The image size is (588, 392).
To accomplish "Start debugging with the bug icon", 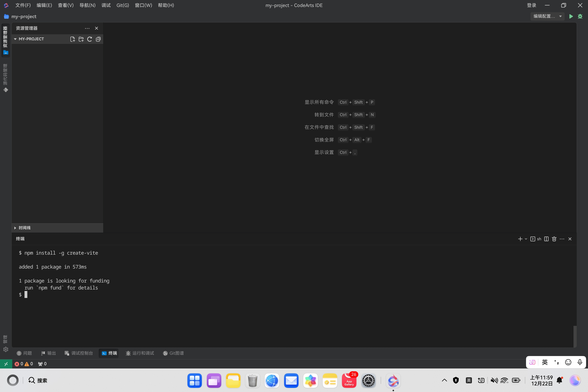I will point(580,16).
